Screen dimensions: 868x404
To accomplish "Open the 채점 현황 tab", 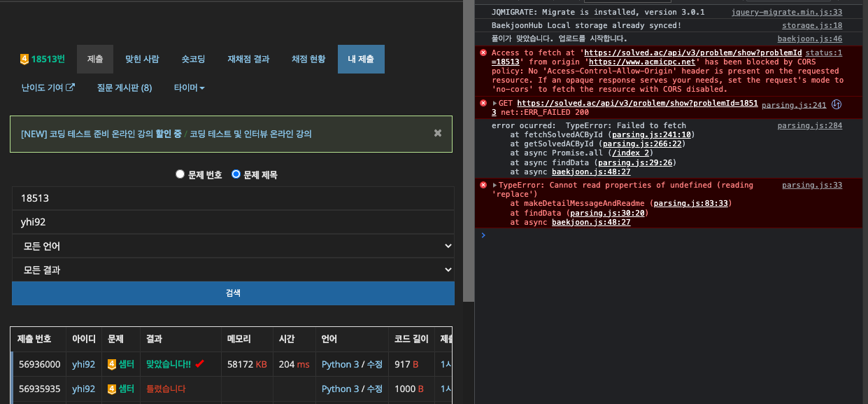I will coord(308,60).
